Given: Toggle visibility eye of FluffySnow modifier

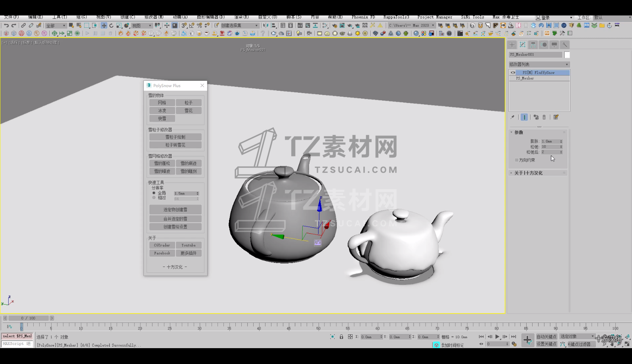Looking at the screenshot, I should pyautogui.click(x=513, y=73).
